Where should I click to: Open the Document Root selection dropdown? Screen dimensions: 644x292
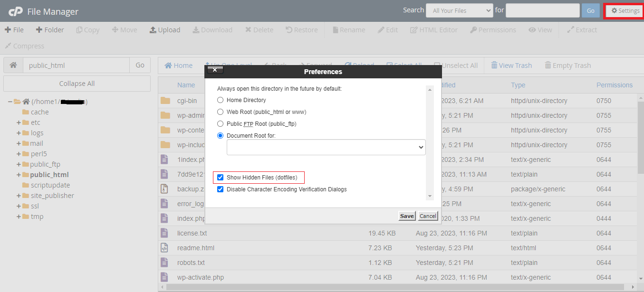(326, 147)
